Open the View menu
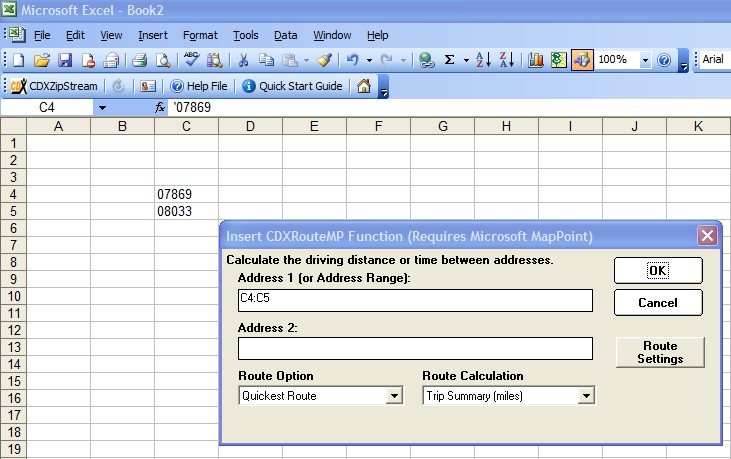 [111, 35]
